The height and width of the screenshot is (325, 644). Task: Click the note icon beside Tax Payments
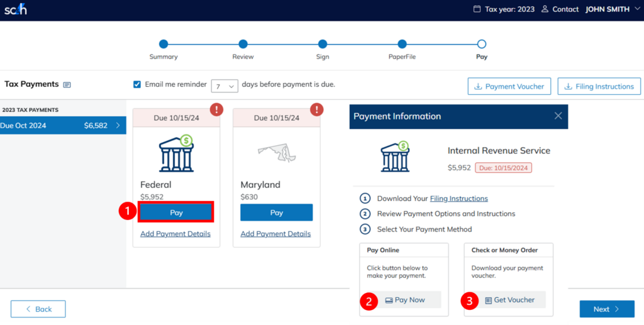coord(67,85)
